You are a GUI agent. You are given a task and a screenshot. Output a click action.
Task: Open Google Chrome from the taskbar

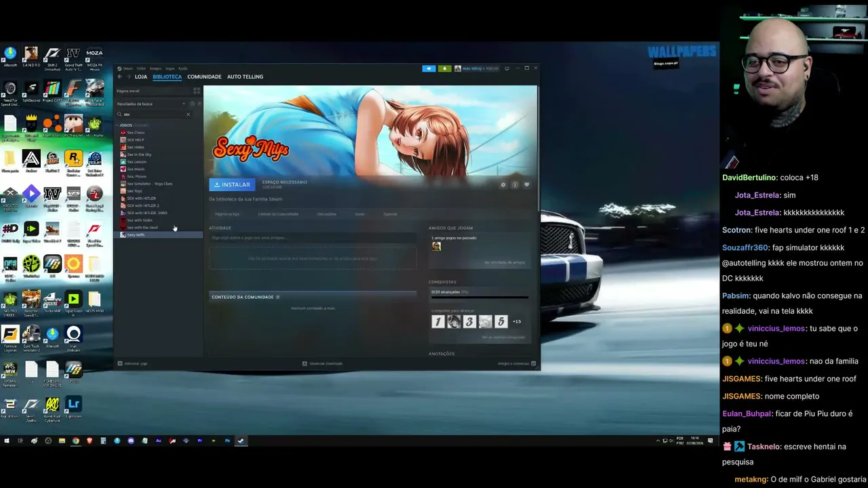tap(76, 441)
